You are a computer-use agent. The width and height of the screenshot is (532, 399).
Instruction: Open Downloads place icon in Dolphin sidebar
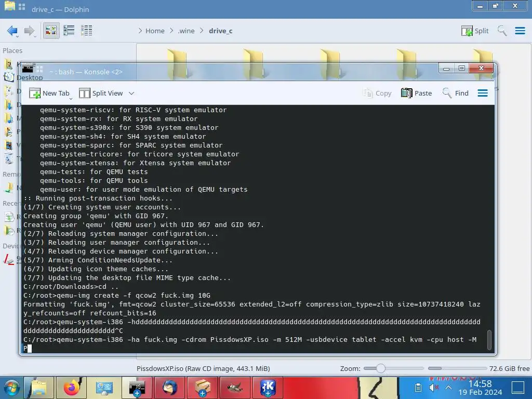pos(8,104)
